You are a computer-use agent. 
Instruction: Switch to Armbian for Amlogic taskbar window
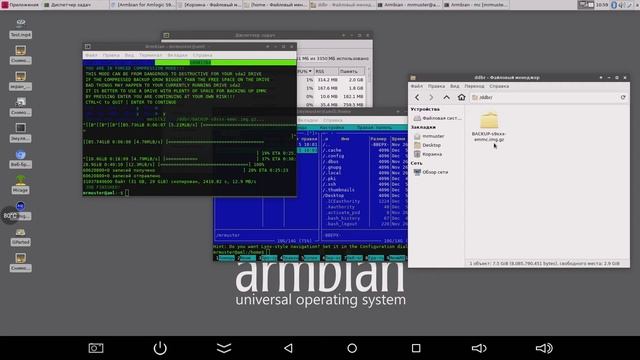point(143,5)
